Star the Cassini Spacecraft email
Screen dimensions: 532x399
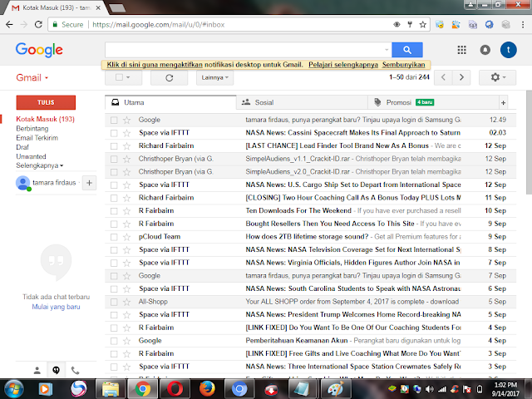pyautogui.click(x=126, y=133)
